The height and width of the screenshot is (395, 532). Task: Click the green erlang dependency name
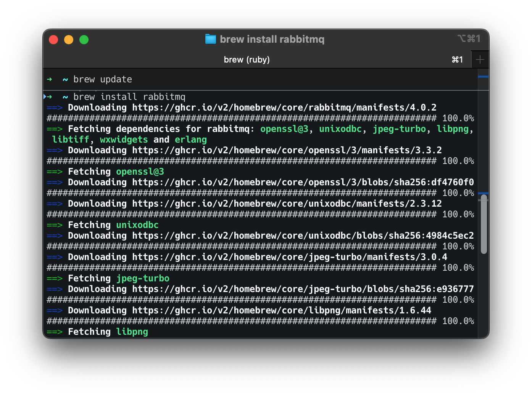(190, 140)
